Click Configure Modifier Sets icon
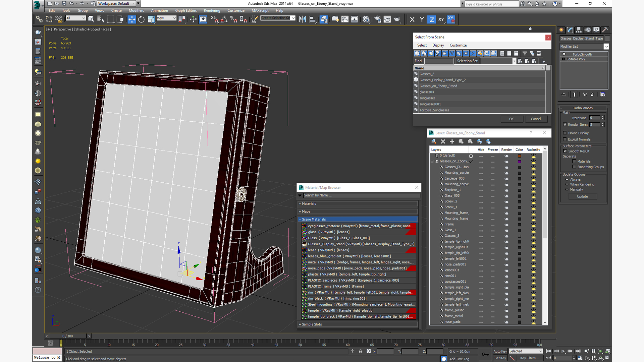The width and height of the screenshot is (644, 362). click(603, 95)
